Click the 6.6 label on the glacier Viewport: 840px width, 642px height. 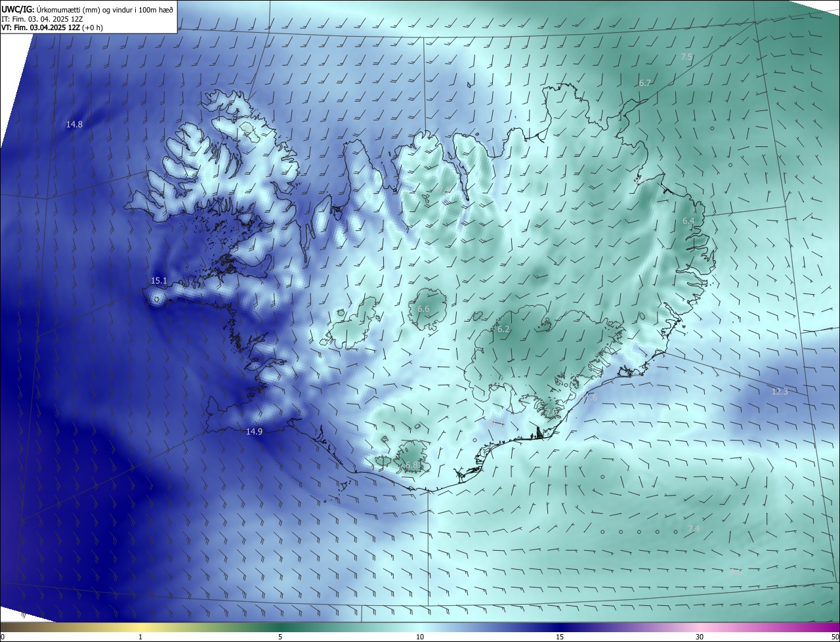[x=423, y=309]
